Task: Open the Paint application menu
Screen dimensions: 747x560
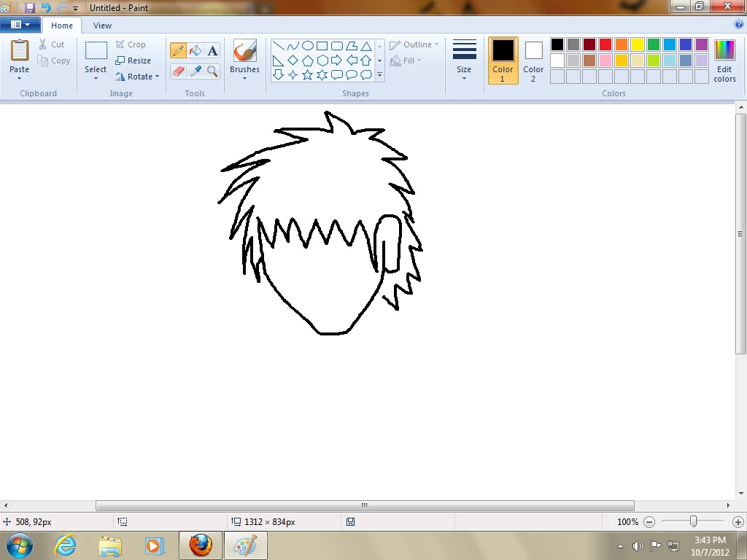Action: click(20, 23)
